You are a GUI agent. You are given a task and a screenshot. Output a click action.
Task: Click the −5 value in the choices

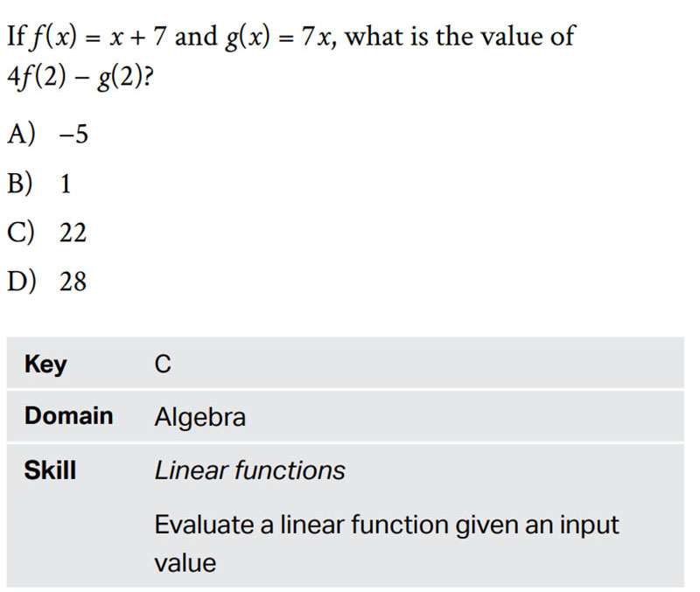(x=74, y=134)
